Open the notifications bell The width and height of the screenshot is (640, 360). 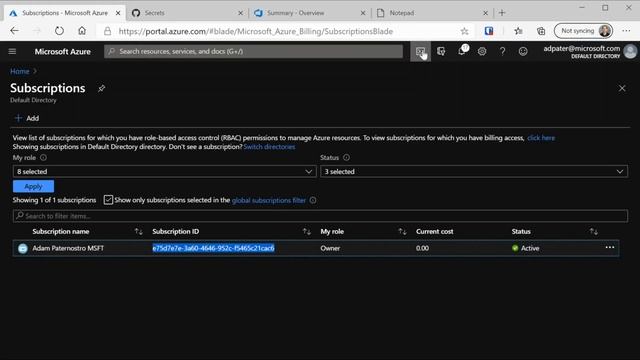coord(462,51)
